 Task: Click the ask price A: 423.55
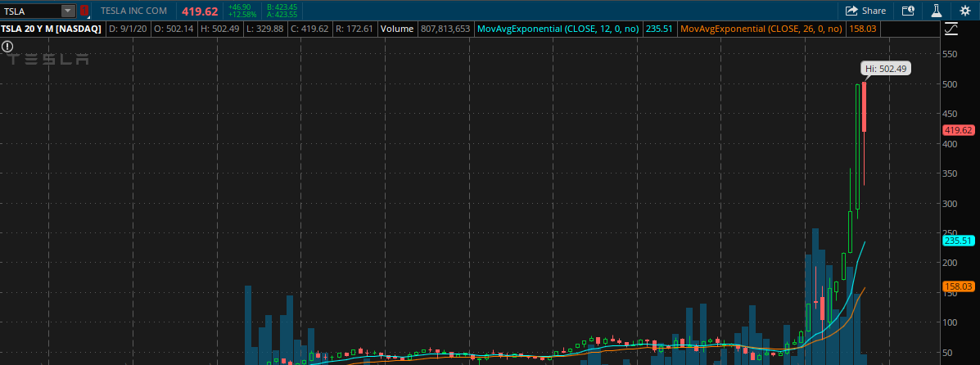click(x=282, y=15)
